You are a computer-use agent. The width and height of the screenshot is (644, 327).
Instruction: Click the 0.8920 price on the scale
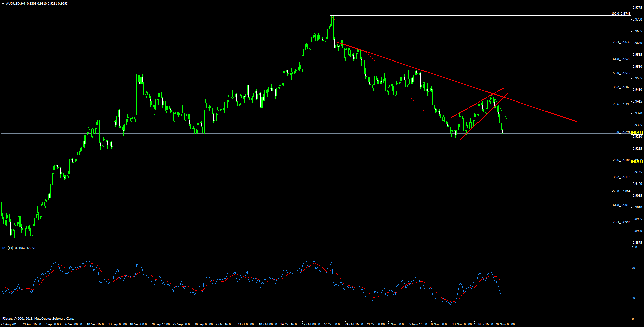[x=637, y=231]
